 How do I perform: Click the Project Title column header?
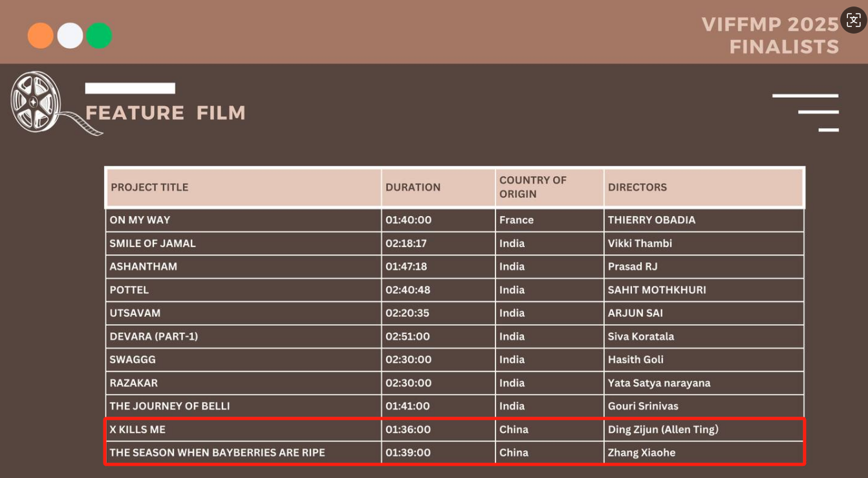pos(149,188)
